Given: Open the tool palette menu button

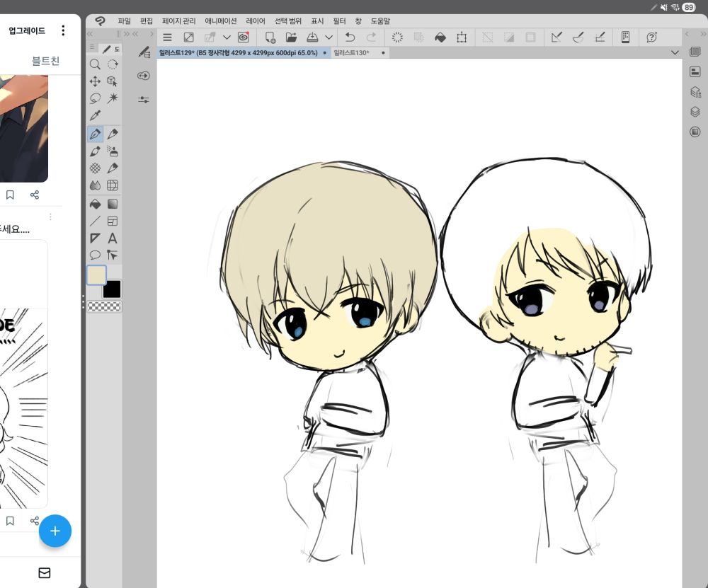Looking at the screenshot, I should click(x=92, y=47).
